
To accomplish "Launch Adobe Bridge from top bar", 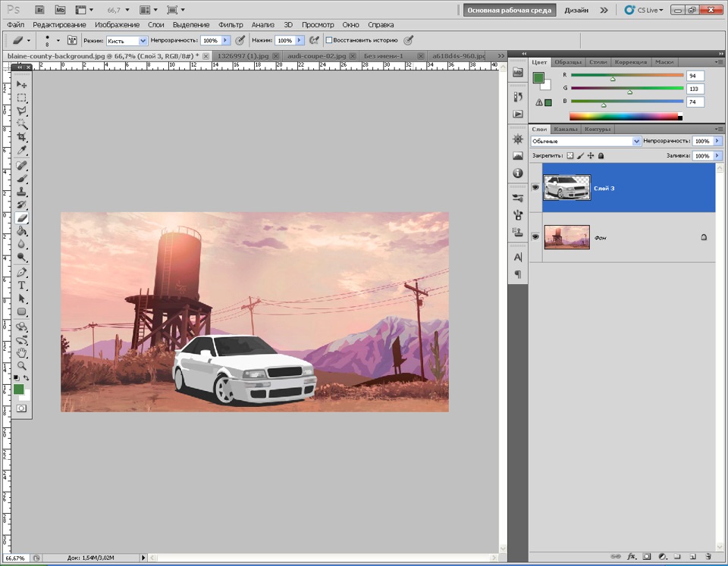I will (40, 10).
